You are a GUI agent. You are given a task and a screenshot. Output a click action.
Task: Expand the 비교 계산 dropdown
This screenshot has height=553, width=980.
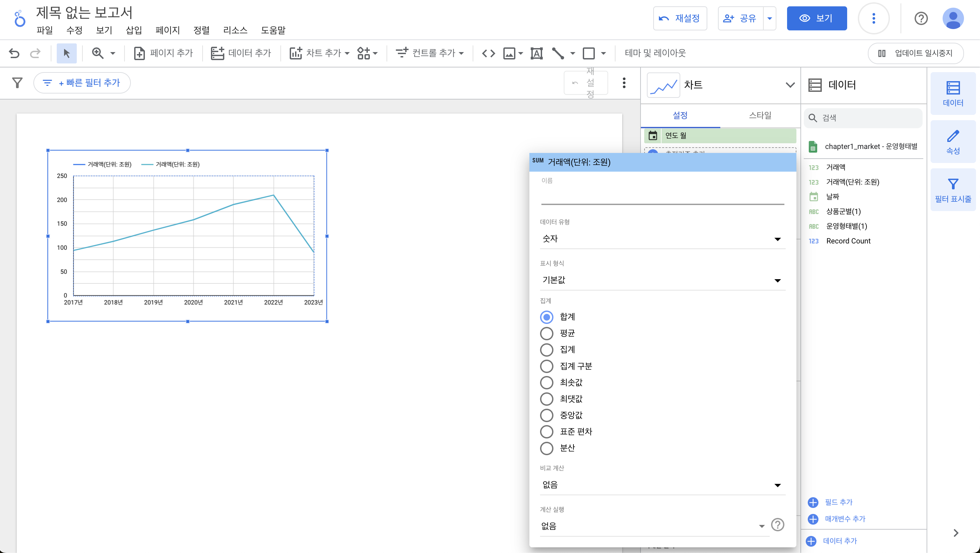(x=662, y=485)
